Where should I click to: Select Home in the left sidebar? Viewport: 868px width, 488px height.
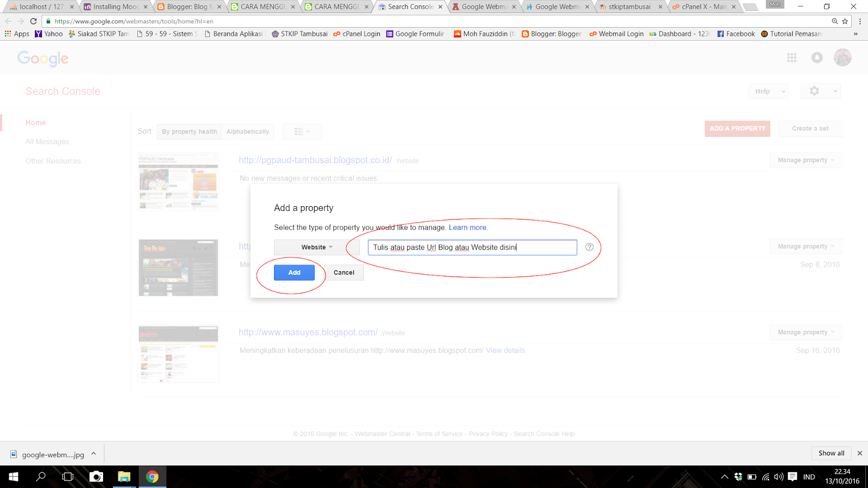[35, 123]
